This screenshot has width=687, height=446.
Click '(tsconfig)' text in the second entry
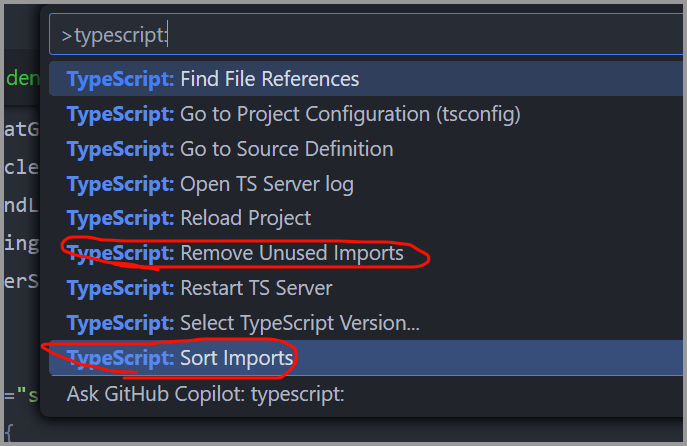478,115
